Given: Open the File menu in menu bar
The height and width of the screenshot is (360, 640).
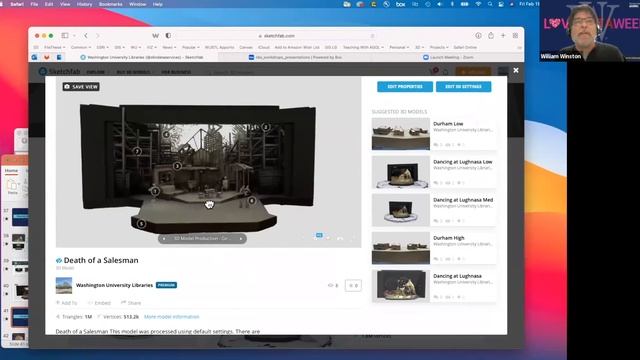Looking at the screenshot, I should click(34, 4).
